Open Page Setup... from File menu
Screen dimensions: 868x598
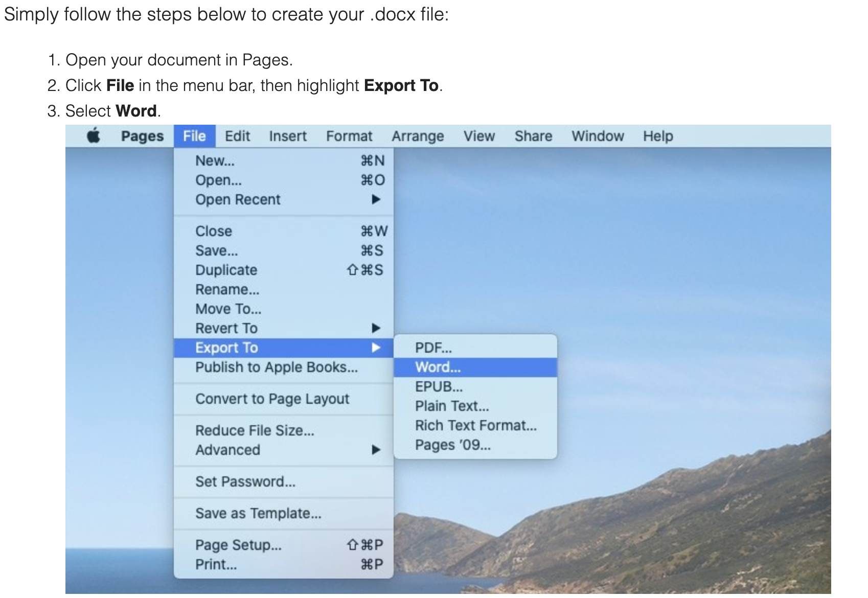[284, 545]
